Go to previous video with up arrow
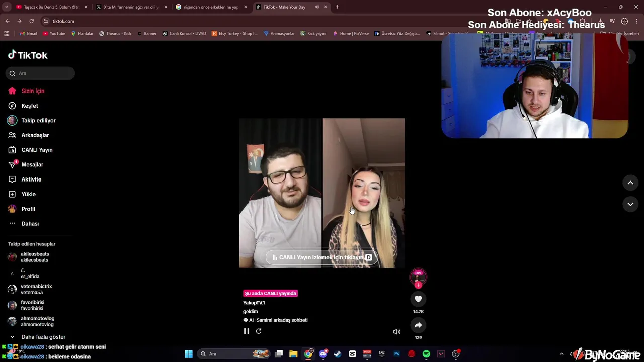Image resolution: width=644 pixels, height=362 pixels. tap(630, 183)
